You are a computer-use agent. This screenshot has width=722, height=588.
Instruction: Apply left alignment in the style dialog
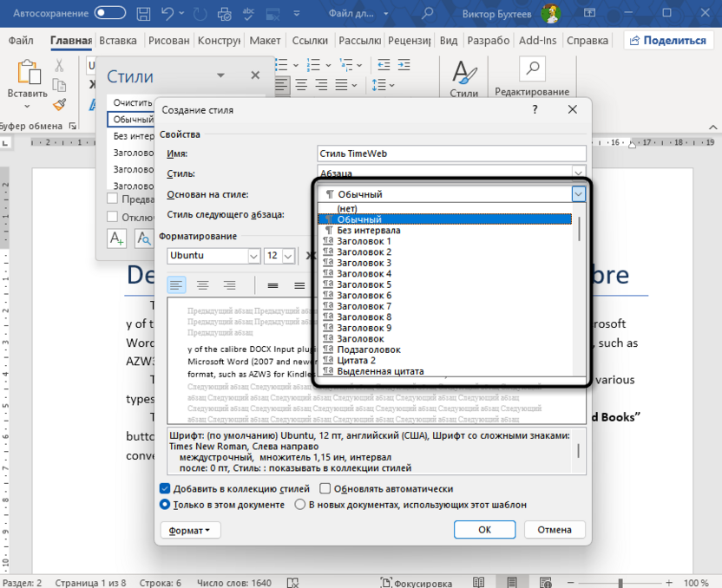[x=176, y=284]
